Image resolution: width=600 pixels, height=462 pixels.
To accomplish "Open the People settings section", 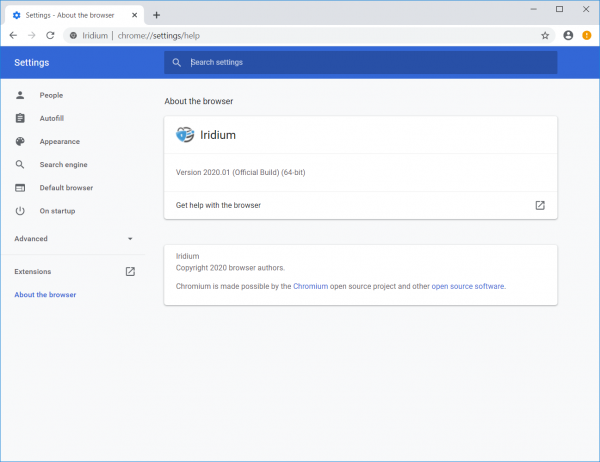I will pos(51,95).
